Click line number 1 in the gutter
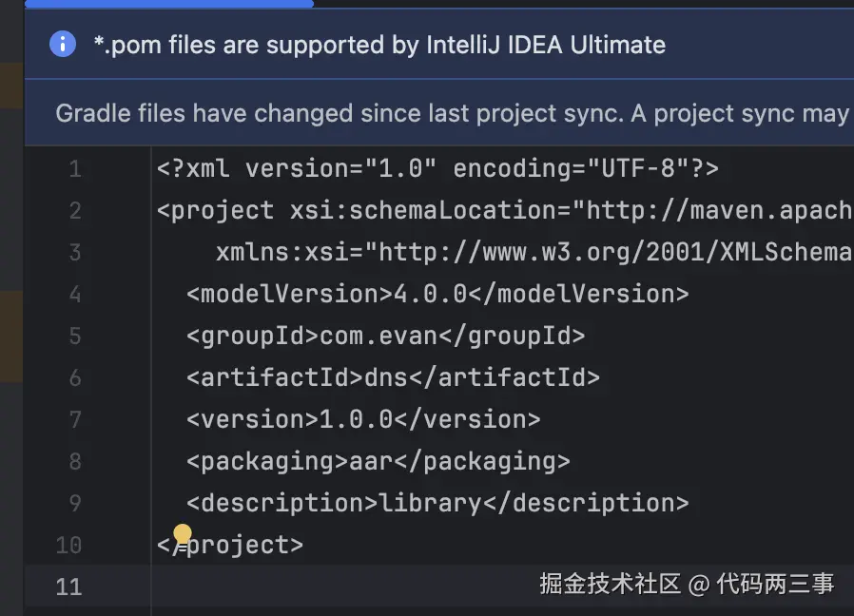This screenshot has height=616, width=854. (74, 169)
